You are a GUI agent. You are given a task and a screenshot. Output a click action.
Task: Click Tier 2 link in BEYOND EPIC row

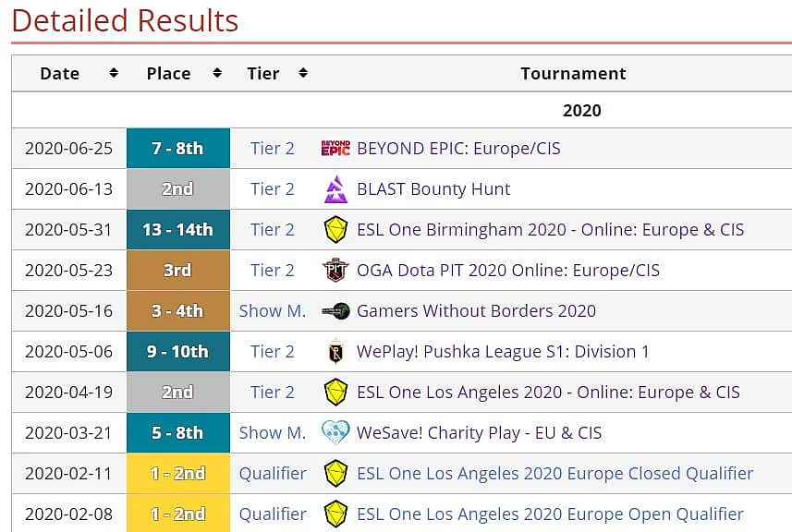273,149
